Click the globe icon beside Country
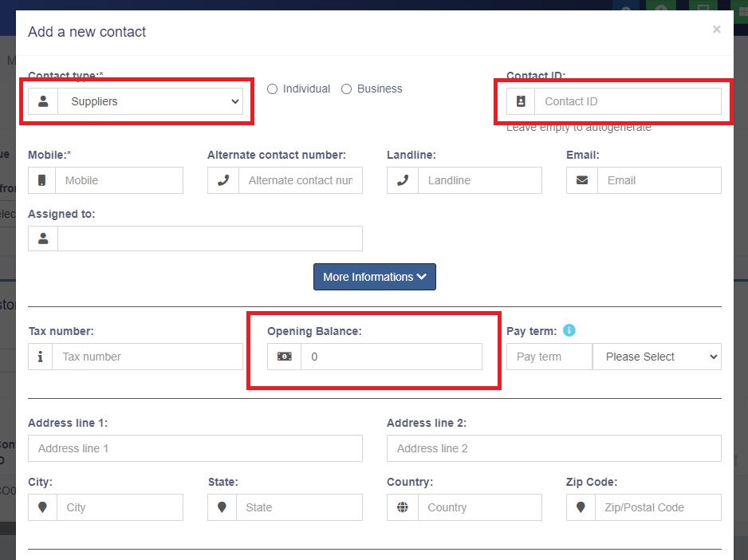748x560 pixels. coord(403,507)
